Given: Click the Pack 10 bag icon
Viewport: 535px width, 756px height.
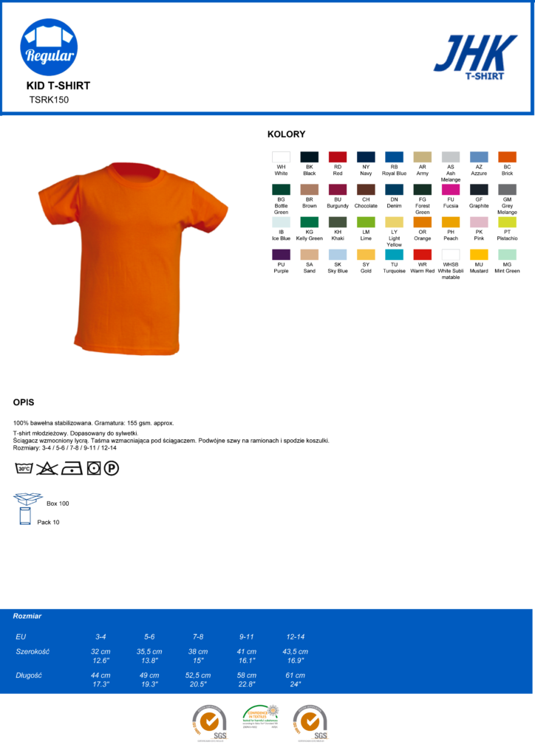Looking at the screenshot, I should [x=25, y=516].
